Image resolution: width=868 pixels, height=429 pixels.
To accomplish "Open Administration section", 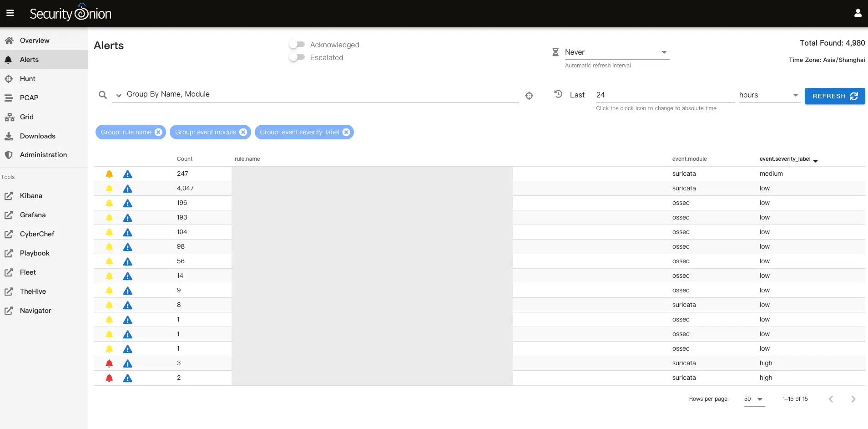I will tap(44, 155).
